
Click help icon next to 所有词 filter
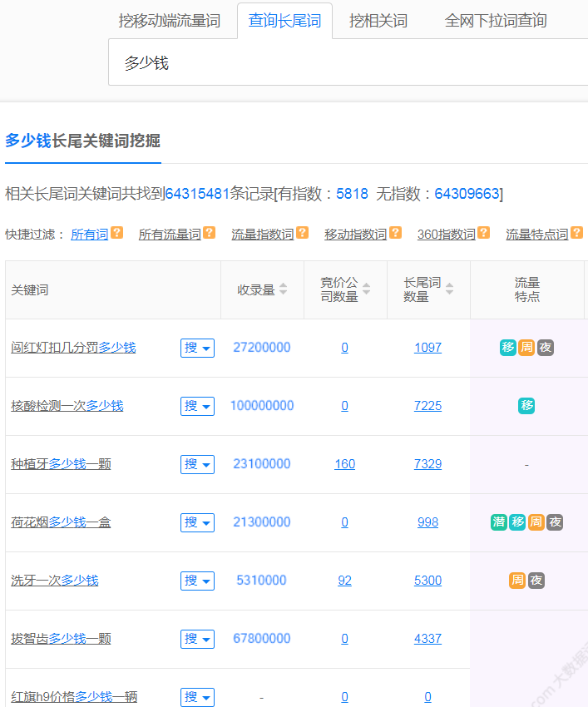116,233
